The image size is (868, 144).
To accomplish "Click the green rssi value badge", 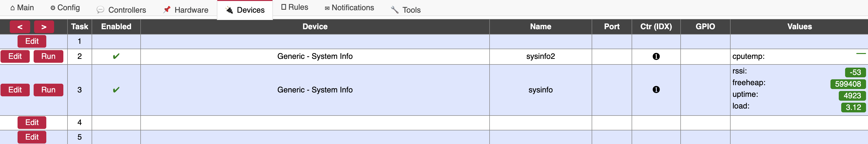I will click(856, 72).
